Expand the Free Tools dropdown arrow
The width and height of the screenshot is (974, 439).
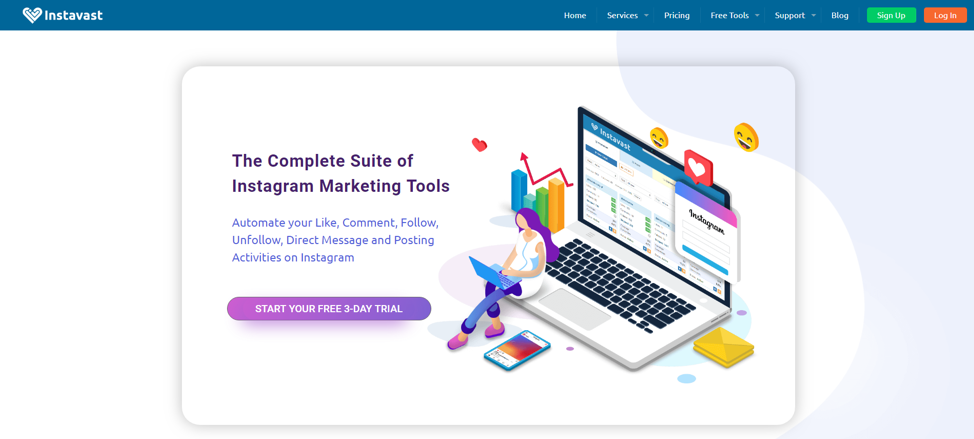tap(757, 15)
